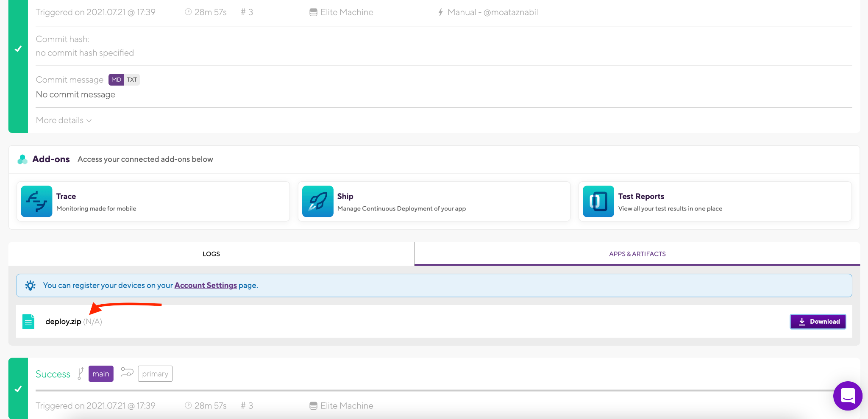This screenshot has width=868, height=419.
Task: Click top 'Triggered on 2021.07.21 @ 17:39' text
Action: (95, 12)
